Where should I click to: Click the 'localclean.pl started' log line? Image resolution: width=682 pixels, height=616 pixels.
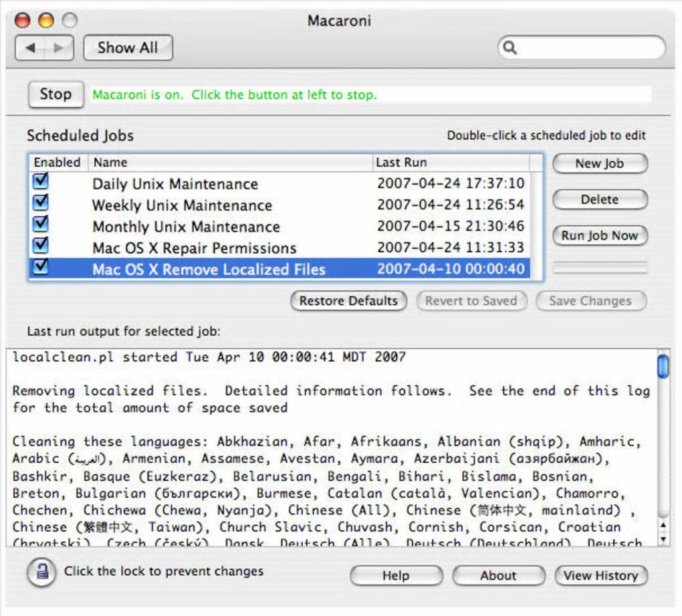209,357
